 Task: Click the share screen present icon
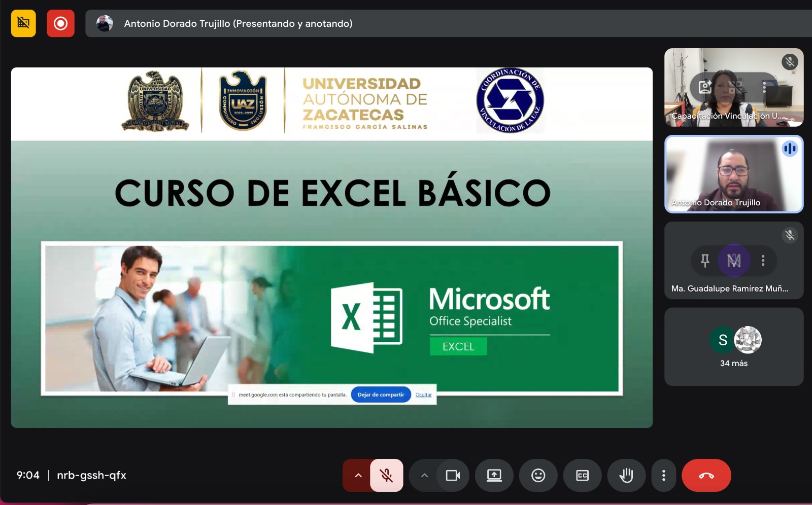494,475
